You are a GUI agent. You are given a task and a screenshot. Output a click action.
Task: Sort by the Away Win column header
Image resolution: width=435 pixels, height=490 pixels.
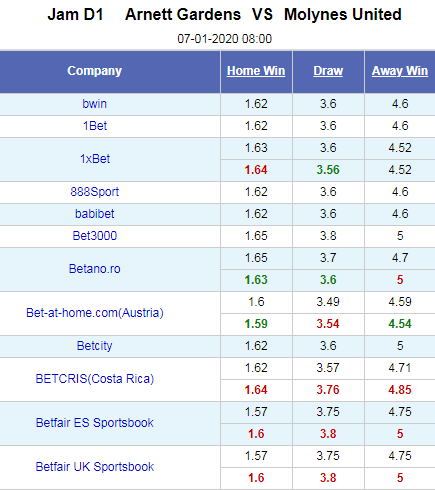pos(400,71)
